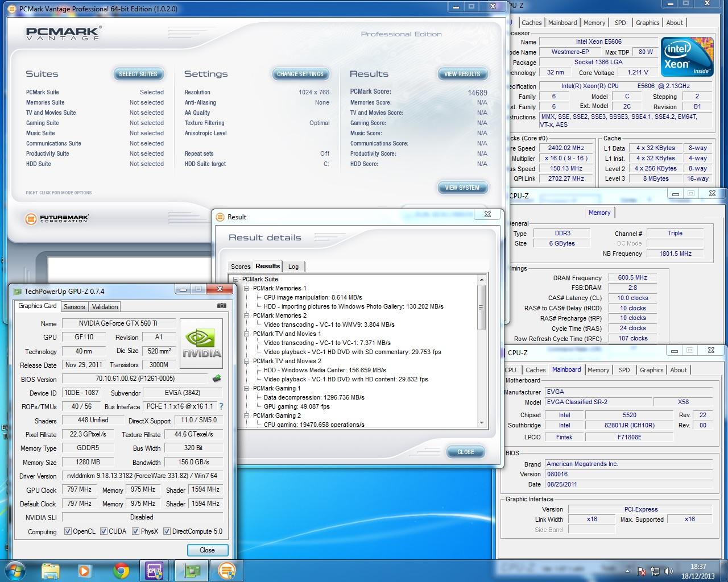Open the Validation tab in GPU-Z
This screenshot has height=582, width=728.
[x=105, y=307]
